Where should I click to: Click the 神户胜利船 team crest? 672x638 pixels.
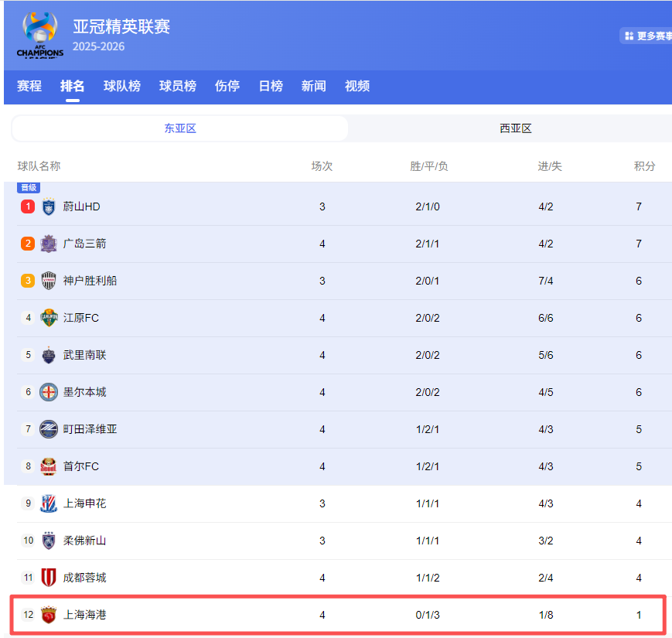tap(49, 281)
